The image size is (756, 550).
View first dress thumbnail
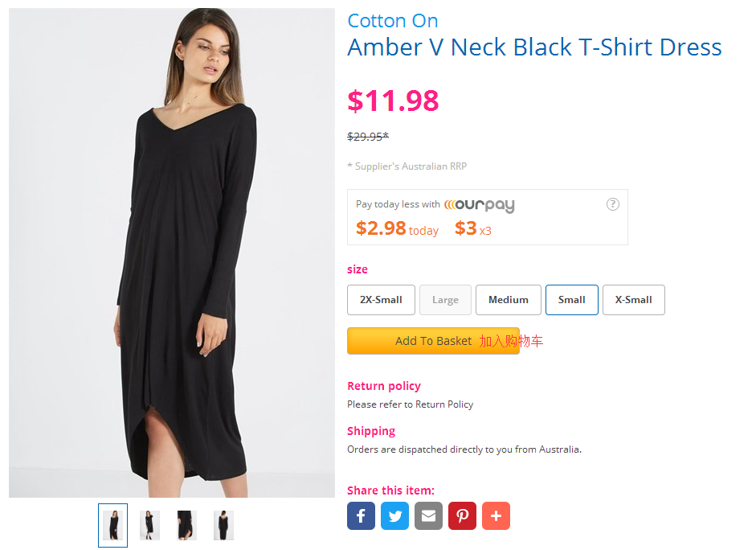coord(112,525)
